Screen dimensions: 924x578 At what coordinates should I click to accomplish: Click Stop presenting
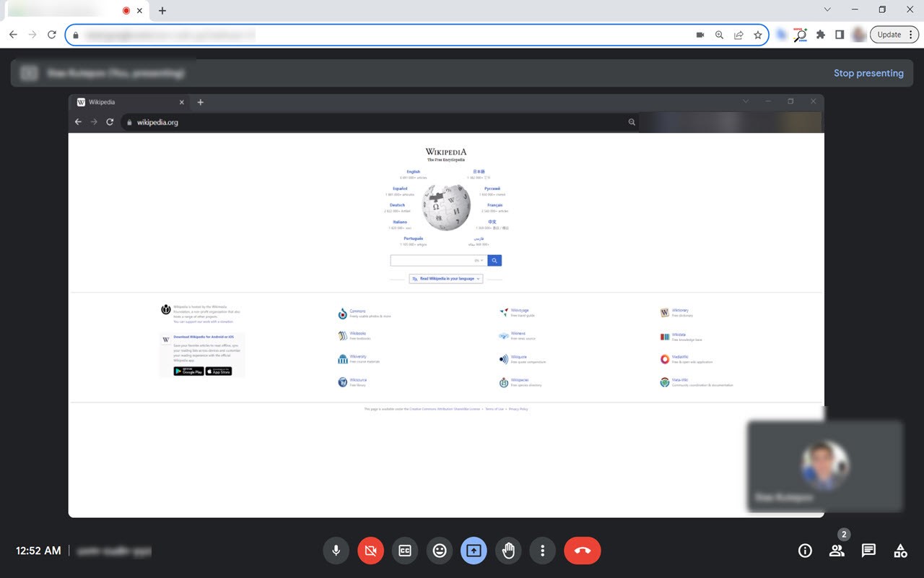point(868,73)
